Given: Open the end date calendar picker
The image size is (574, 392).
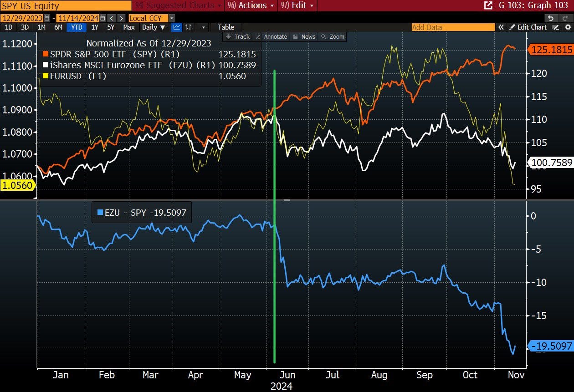Looking at the screenshot, I should [x=102, y=18].
